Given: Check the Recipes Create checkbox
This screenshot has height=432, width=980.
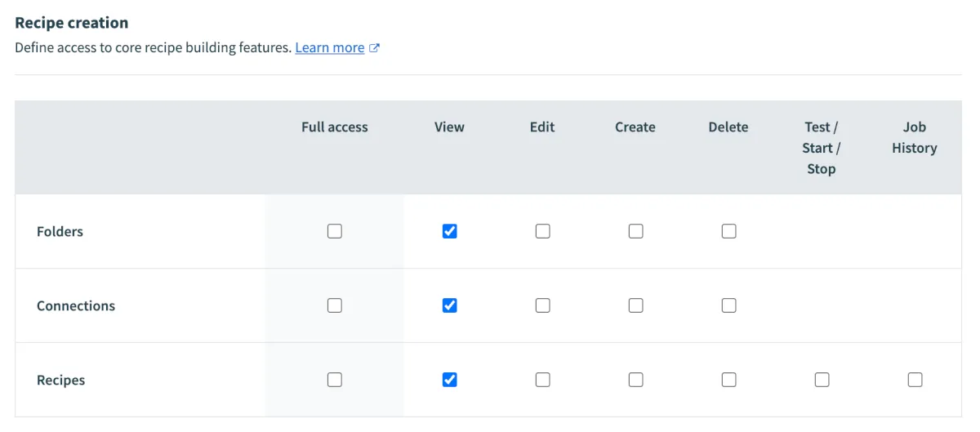Looking at the screenshot, I should (x=635, y=380).
